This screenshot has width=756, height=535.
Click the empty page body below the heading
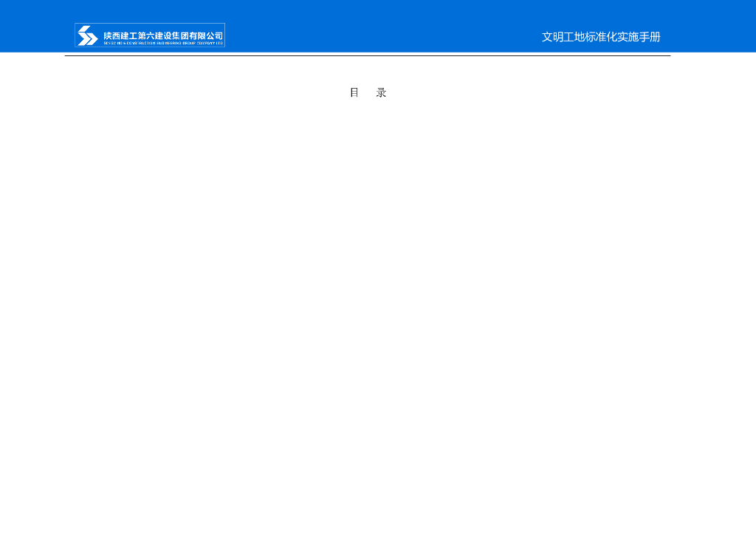369,296
